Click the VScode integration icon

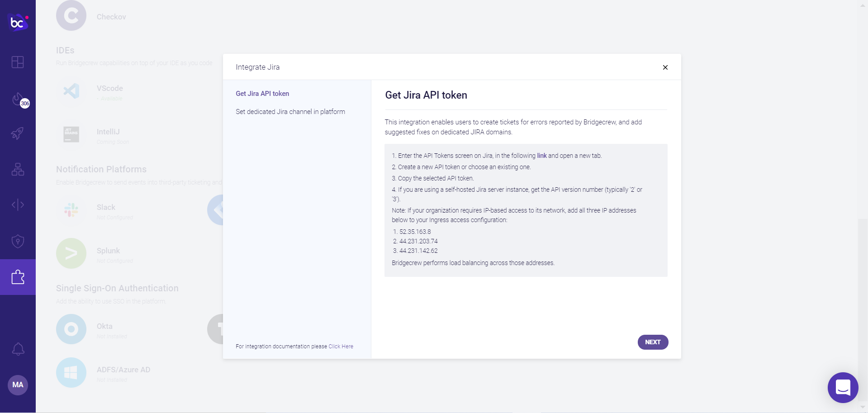tap(71, 91)
